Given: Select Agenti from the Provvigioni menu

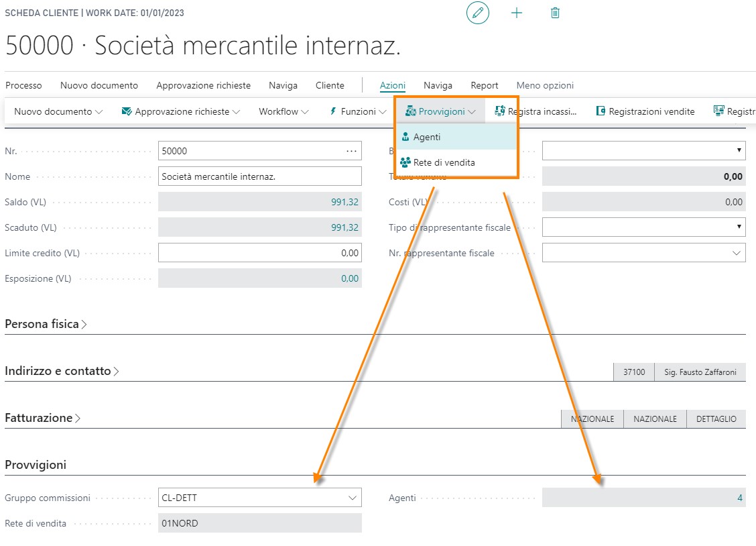Looking at the screenshot, I should point(426,137).
